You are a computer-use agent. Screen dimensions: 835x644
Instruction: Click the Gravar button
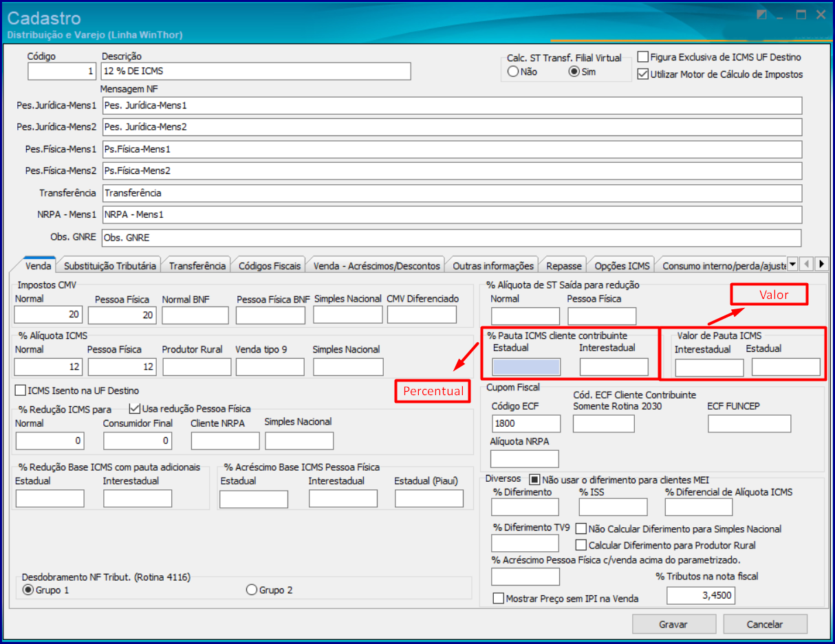tap(673, 624)
